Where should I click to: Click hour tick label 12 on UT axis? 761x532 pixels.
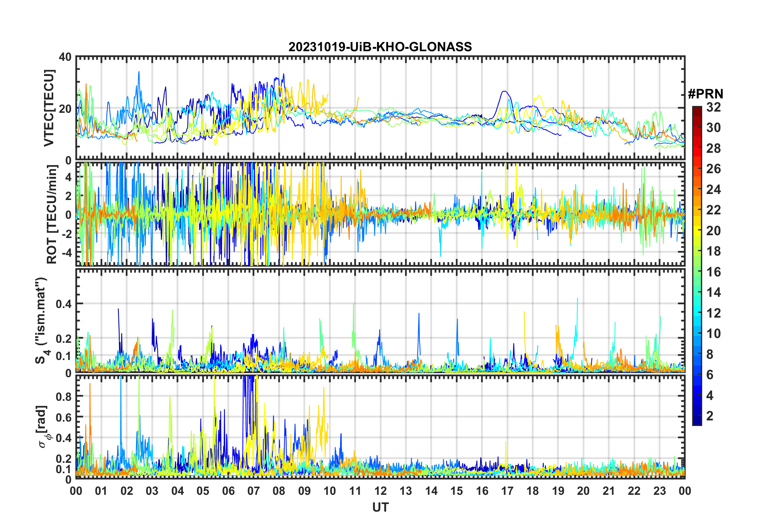(x=380, y=491)
